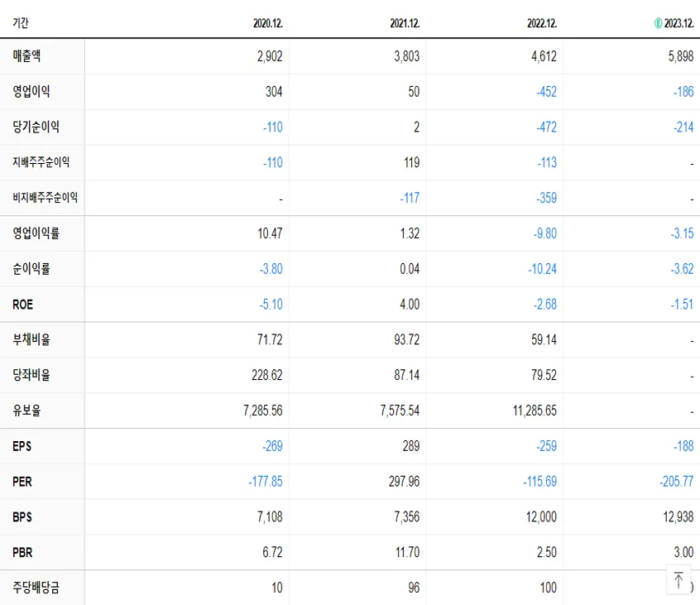
Task: Click the 주당배당금 value 96
Action: (414, 588)
